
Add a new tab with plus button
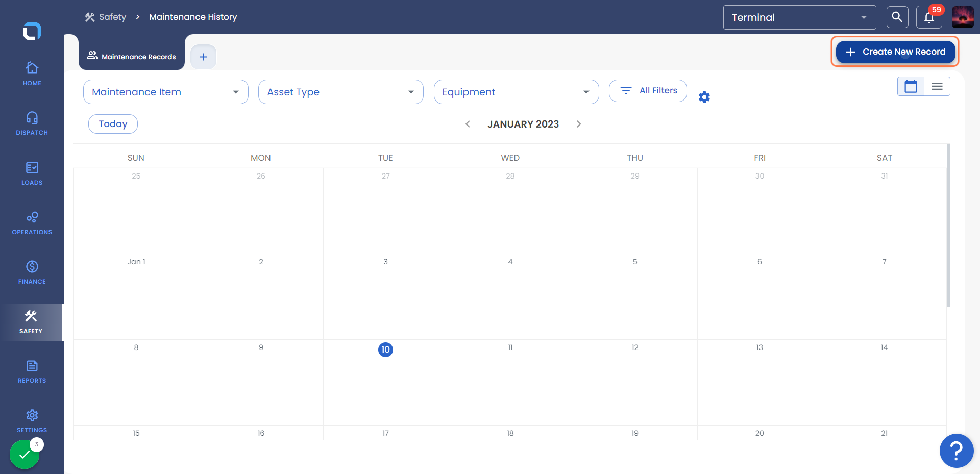pyautogui.click(x=203, y=57)
